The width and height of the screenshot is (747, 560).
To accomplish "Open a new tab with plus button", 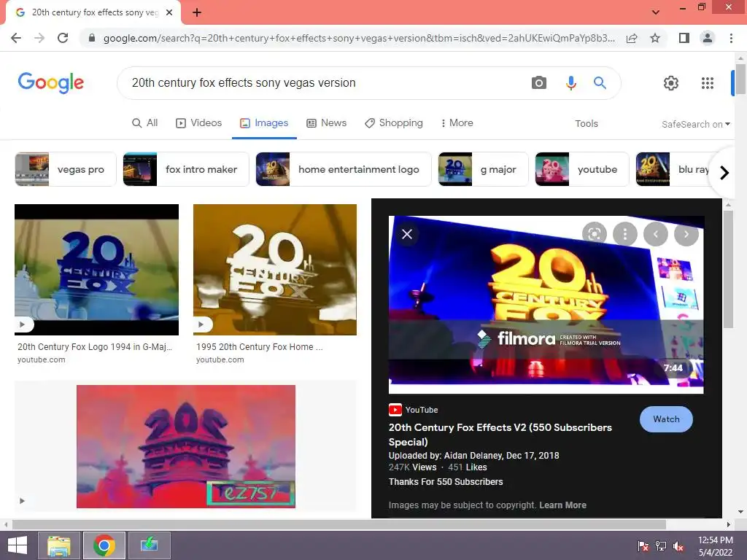I will point(197,12).
